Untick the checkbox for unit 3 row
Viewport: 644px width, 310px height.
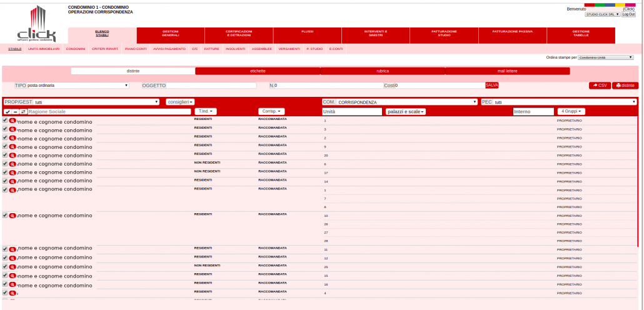coord(5,129)
